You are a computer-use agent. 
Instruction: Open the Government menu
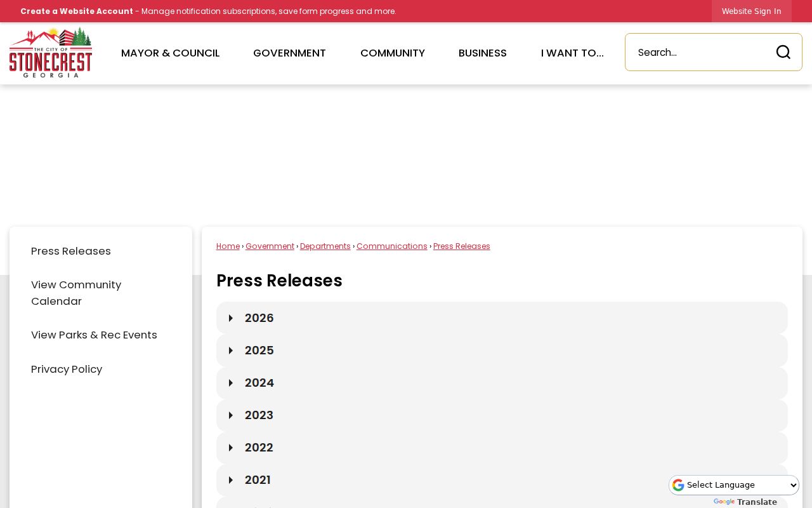click(x=289, y=53)
